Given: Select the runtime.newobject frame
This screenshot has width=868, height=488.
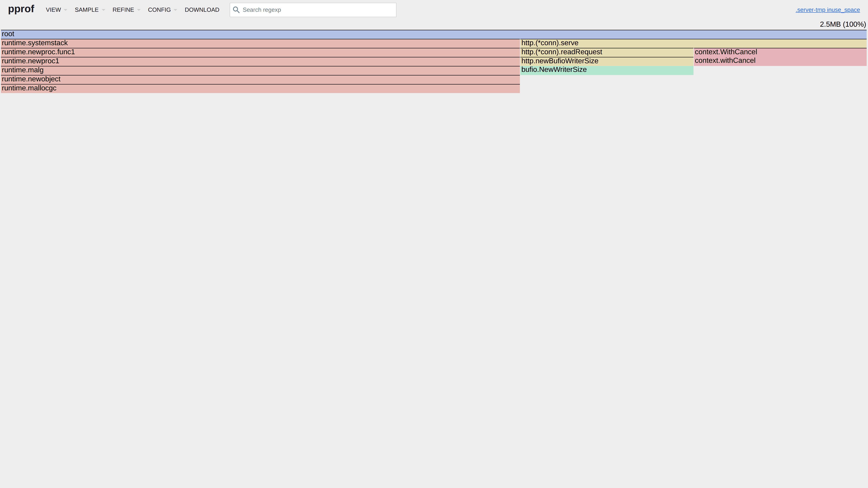Looking at the screenshot, I should (260, 80).
